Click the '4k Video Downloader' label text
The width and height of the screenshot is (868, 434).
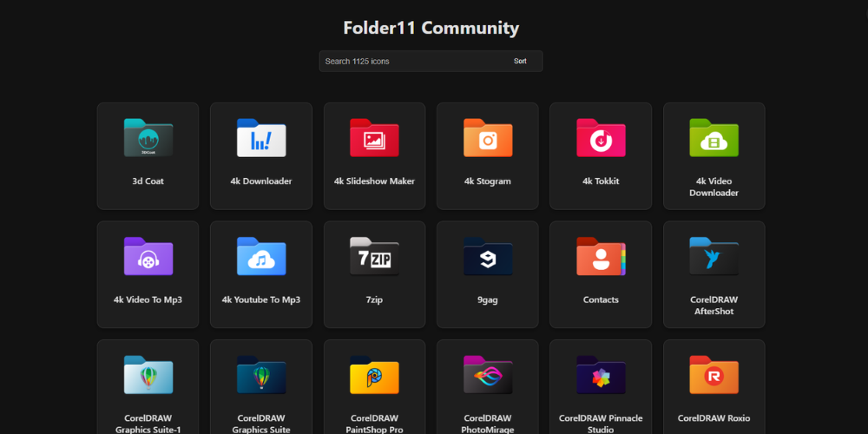click(714, 187)
